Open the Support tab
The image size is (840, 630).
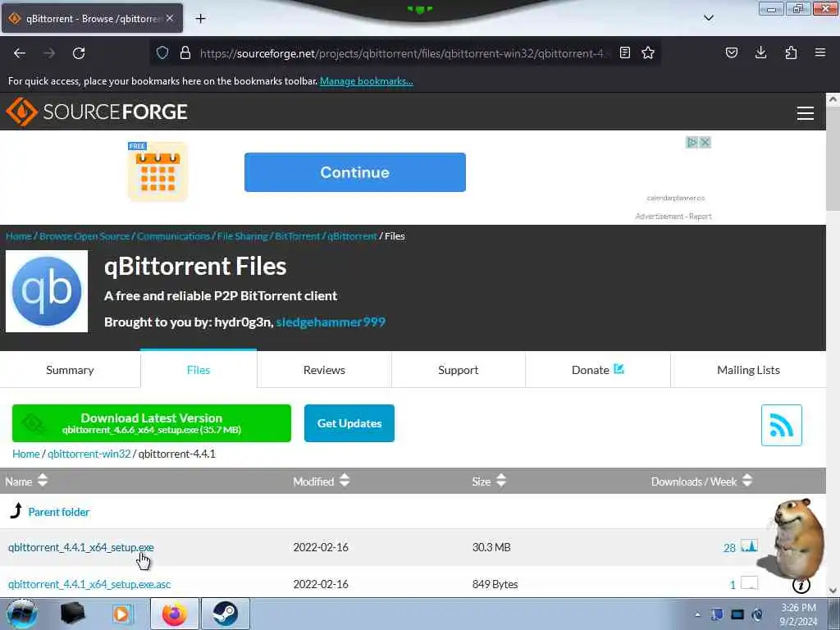point(458,370)
